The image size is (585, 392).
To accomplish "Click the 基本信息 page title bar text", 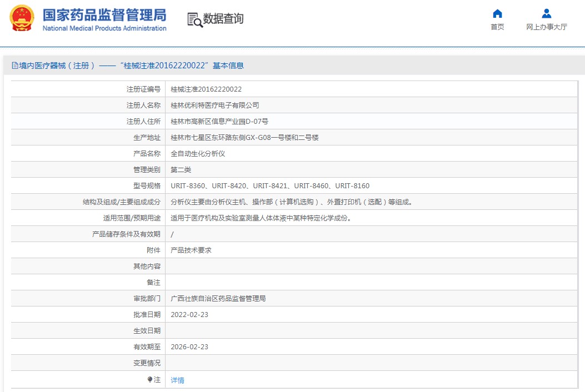I will tap(228, 66).
